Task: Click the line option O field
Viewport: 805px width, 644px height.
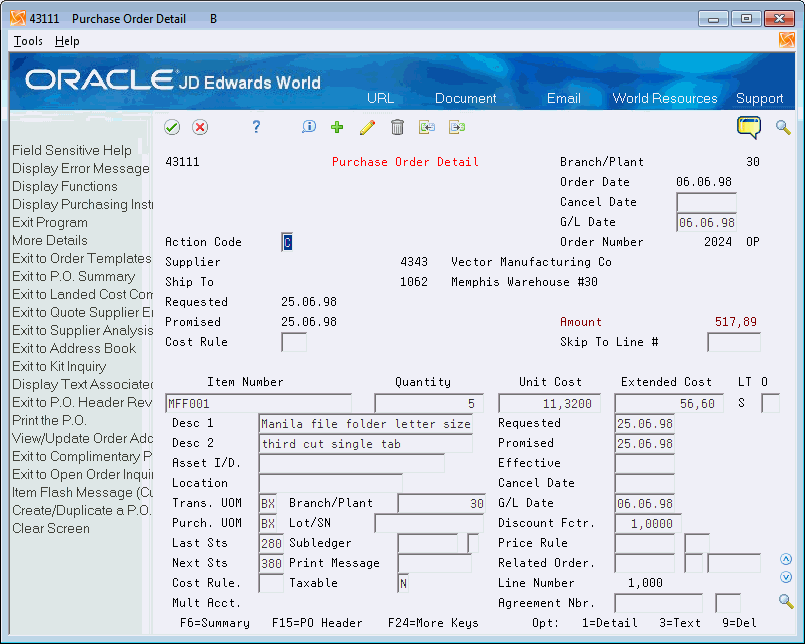Action: 770,404
